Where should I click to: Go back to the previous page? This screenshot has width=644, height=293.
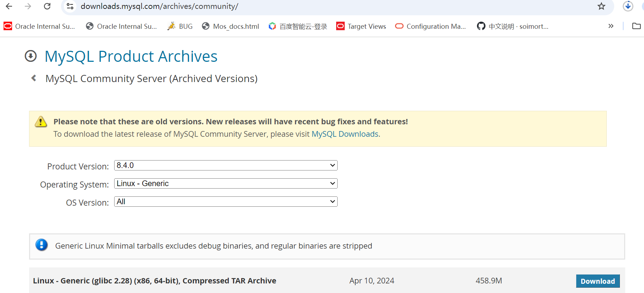(x=9, y=6)
